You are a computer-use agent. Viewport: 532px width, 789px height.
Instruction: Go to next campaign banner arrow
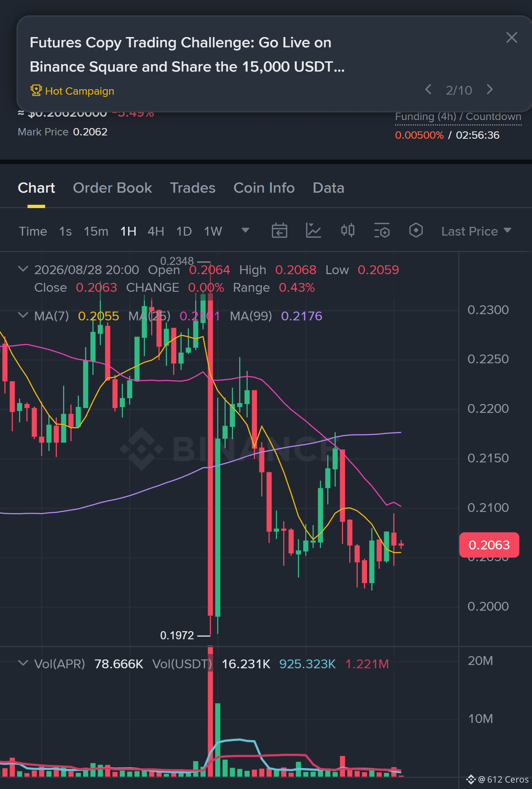click(490, 90)
